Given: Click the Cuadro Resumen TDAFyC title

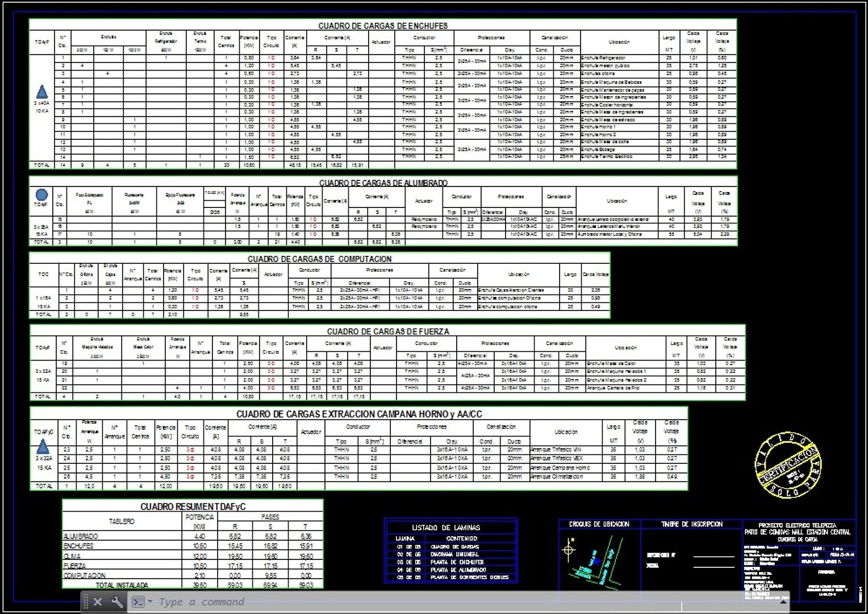Looking at the screenshot, I should coord(193,507).
